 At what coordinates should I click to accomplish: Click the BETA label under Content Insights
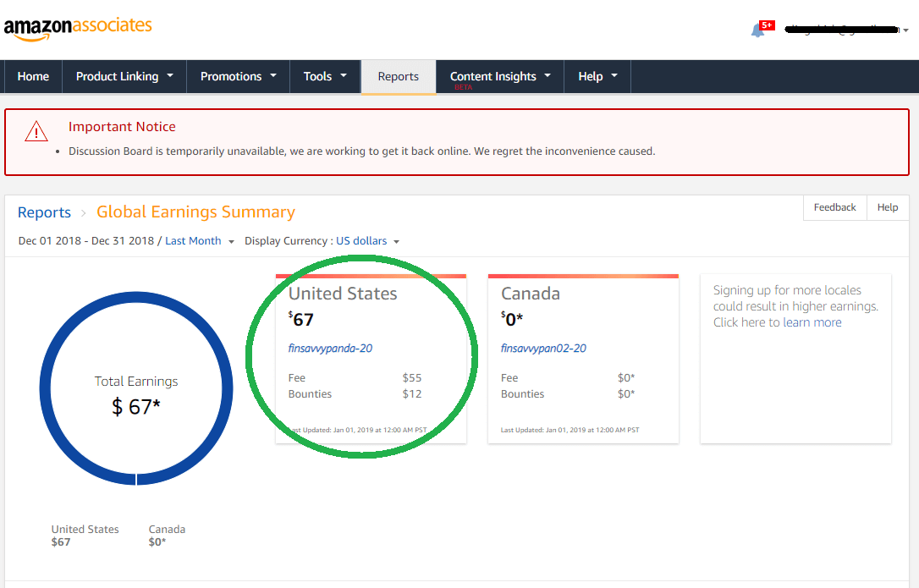click(x=463, y=87)
